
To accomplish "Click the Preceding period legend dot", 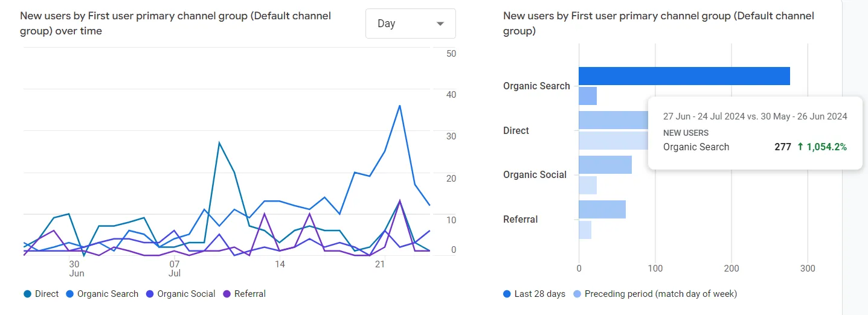I will (x=577, y=294).
